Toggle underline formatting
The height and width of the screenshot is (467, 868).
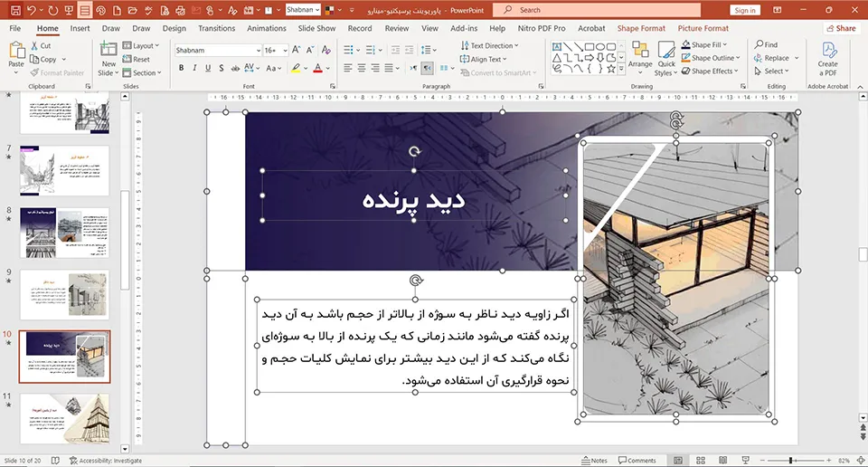tap(208, 68)
